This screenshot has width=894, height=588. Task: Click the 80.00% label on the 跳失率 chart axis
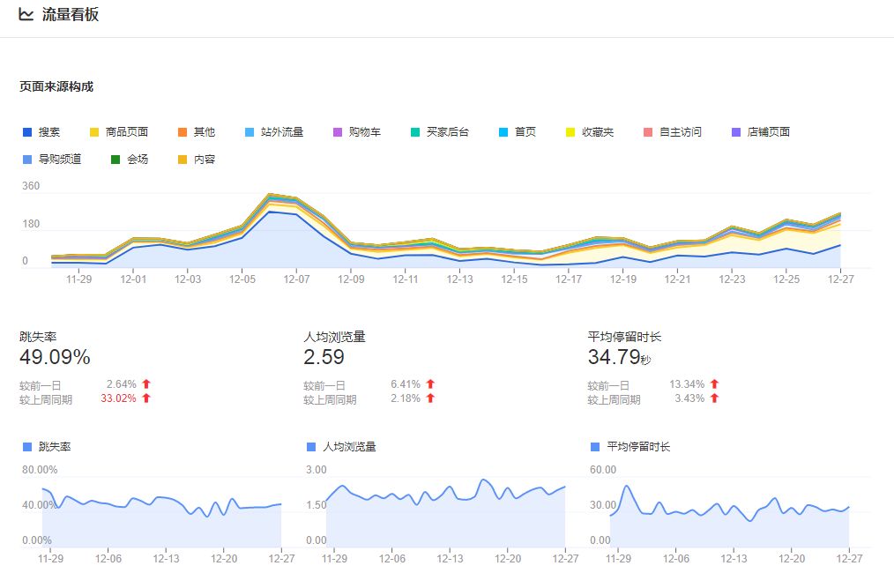40,470
